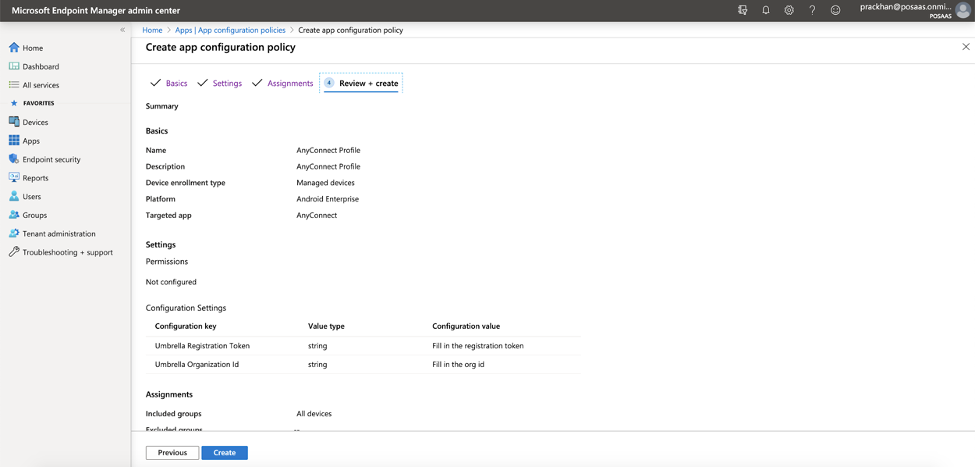Screen dimensions: 977x468
Task: Click the 'Not configured' permissions text
Action: point(171,282)
